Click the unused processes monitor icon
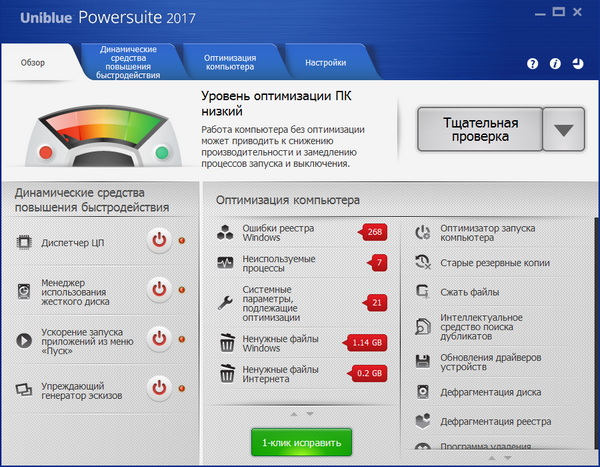This screenshot has height=467, width=600. (x=225, y=263)
